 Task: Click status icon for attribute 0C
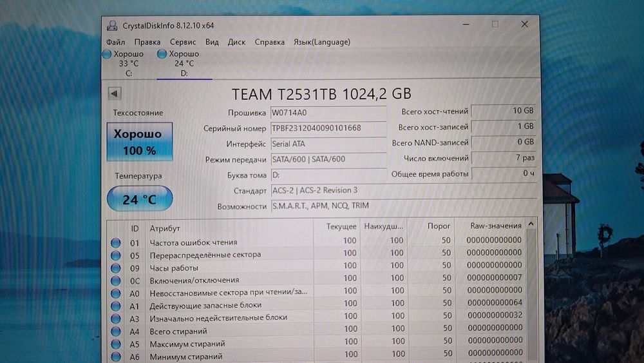click(116, 280)
